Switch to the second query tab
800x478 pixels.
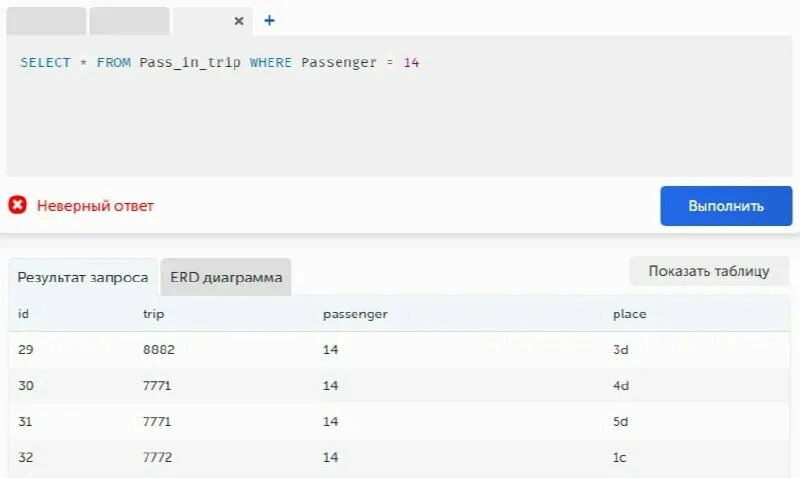129,21
